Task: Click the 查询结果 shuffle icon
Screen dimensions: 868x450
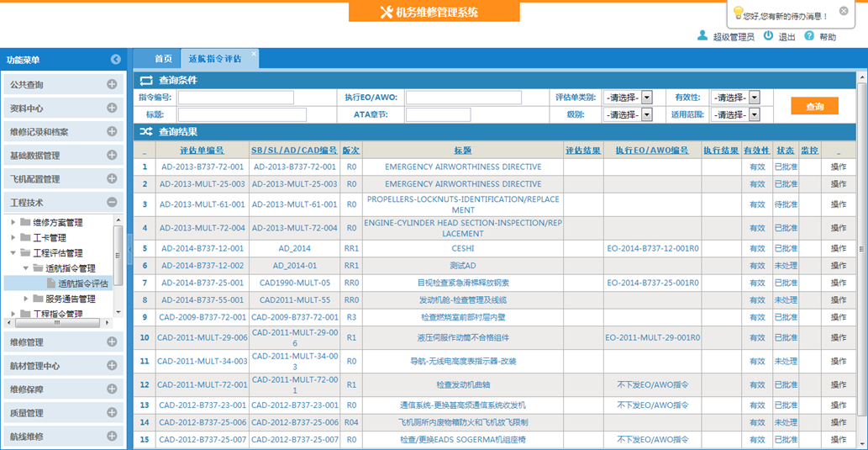Action: click(146, 132)
